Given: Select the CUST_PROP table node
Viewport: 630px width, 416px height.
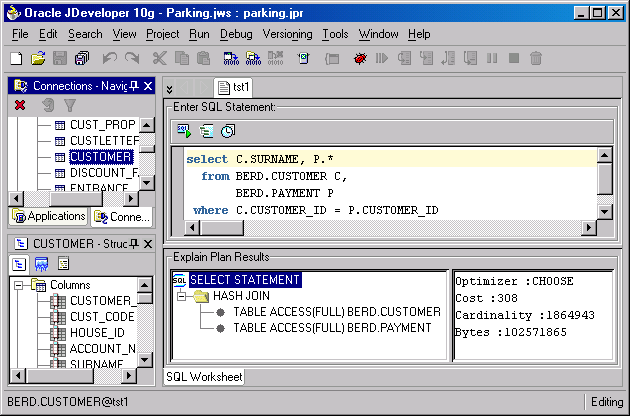Looking at the screenshot, I should (102, 125).
